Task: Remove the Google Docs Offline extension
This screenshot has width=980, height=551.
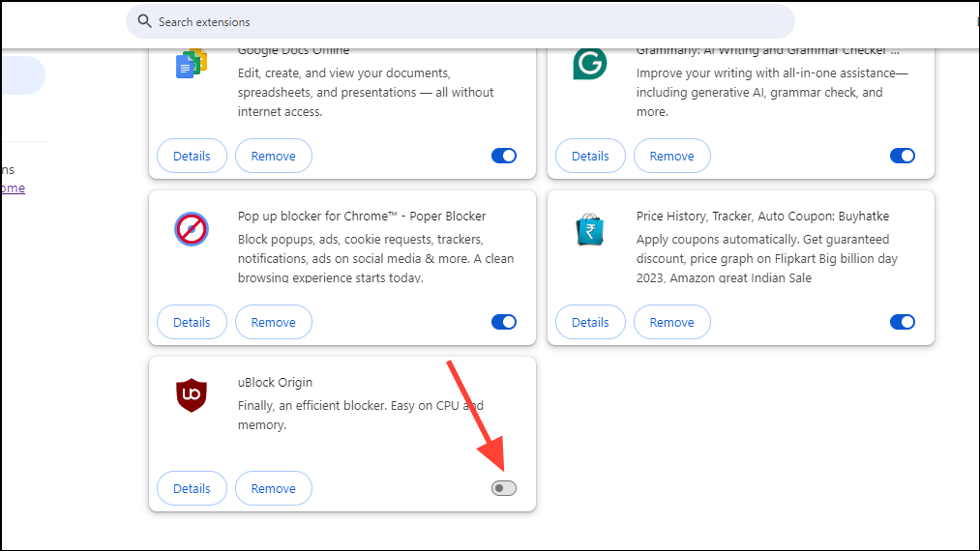Action: 274,156
